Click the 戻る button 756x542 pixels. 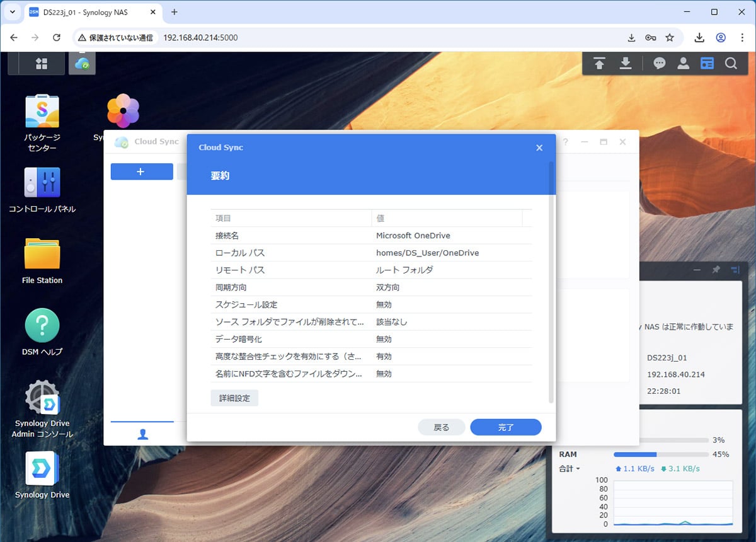click(442, 427)
